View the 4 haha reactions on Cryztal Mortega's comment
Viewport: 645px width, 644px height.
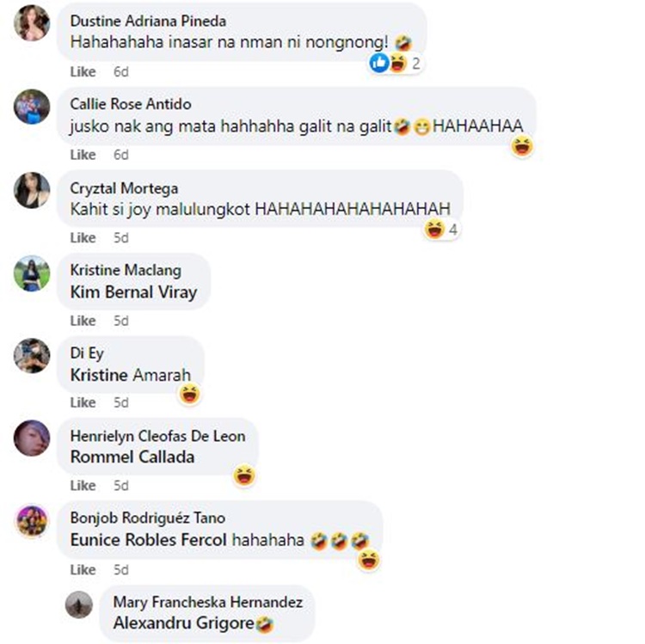pos(442,229)
